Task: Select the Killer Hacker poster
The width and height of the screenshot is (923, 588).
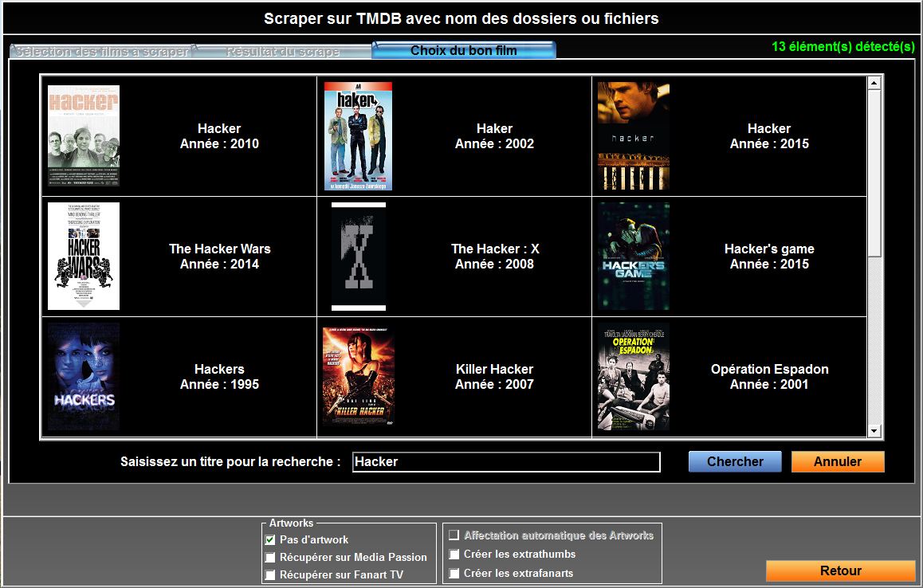Action: (x=359, y=377)
